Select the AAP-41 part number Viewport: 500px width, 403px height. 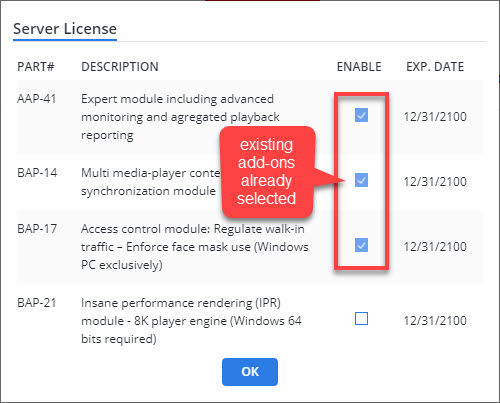[x=37, y=99]
